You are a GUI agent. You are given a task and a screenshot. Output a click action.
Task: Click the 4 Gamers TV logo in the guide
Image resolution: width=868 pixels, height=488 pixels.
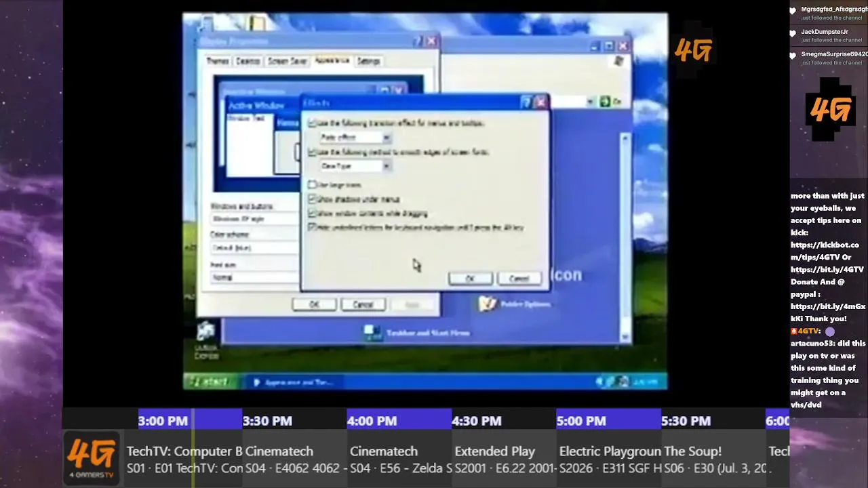(x=92, y=458)
